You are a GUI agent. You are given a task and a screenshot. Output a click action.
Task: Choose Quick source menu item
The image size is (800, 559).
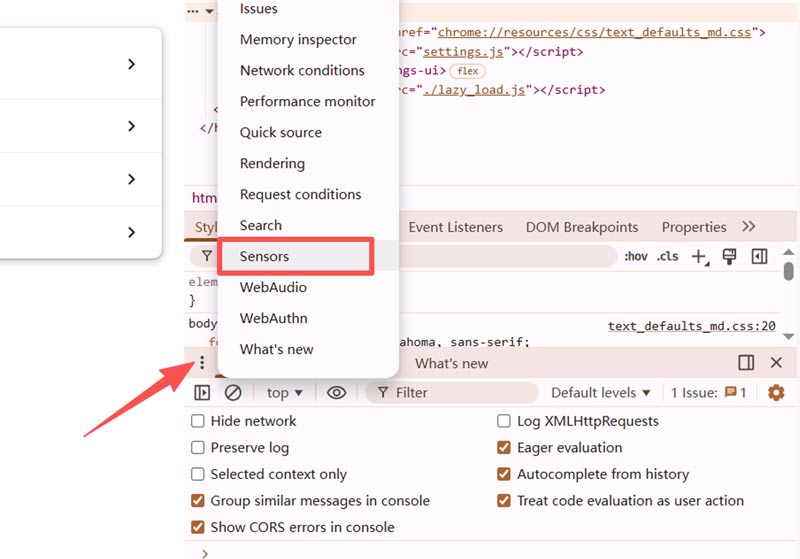pyautogui.click(x=308, y=133)
